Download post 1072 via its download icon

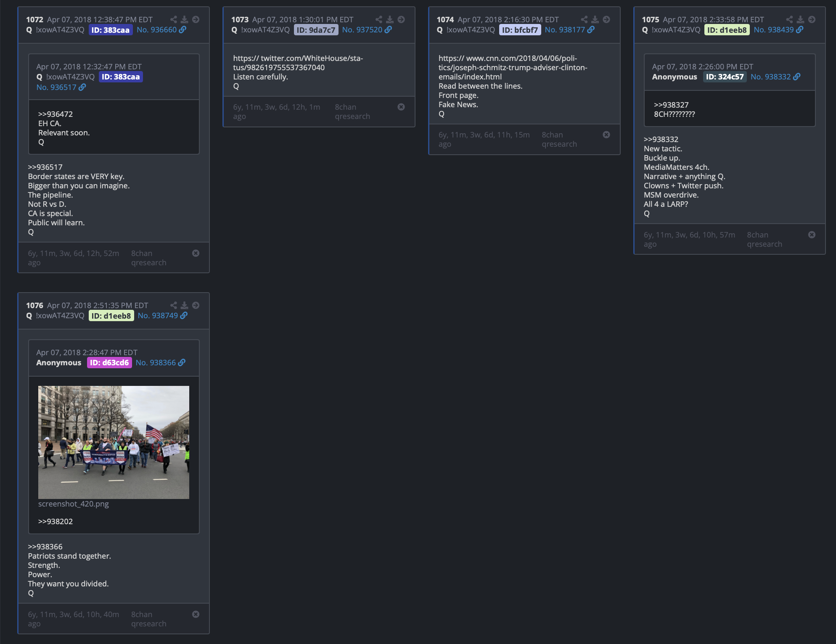[x=184, y=19]
